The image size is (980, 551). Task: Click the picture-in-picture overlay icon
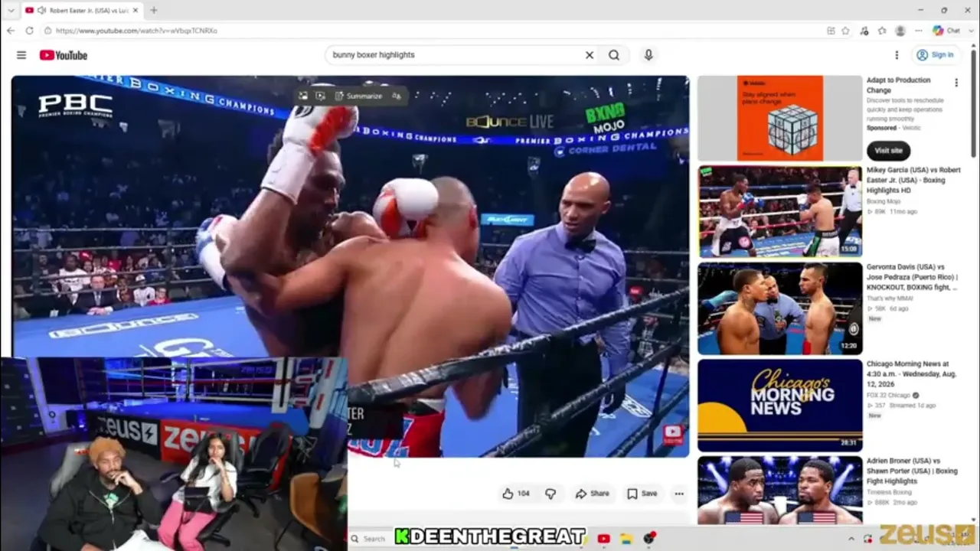coord(320,96)
